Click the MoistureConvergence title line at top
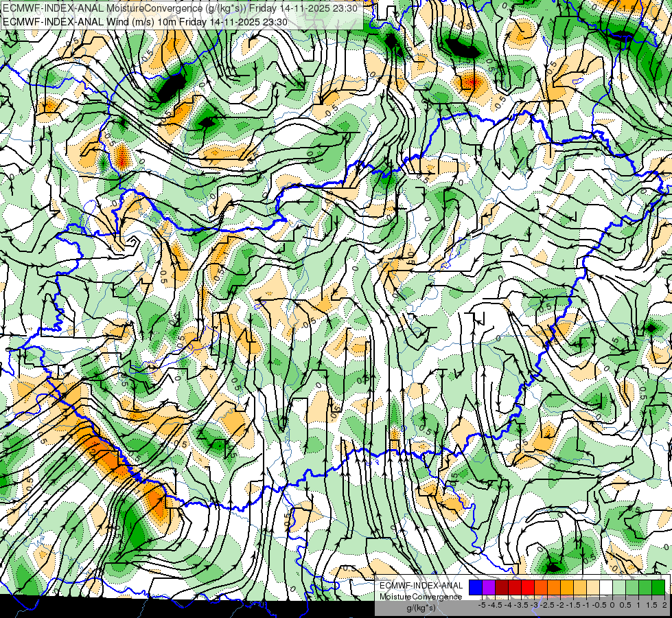 [x=180, y=8]
